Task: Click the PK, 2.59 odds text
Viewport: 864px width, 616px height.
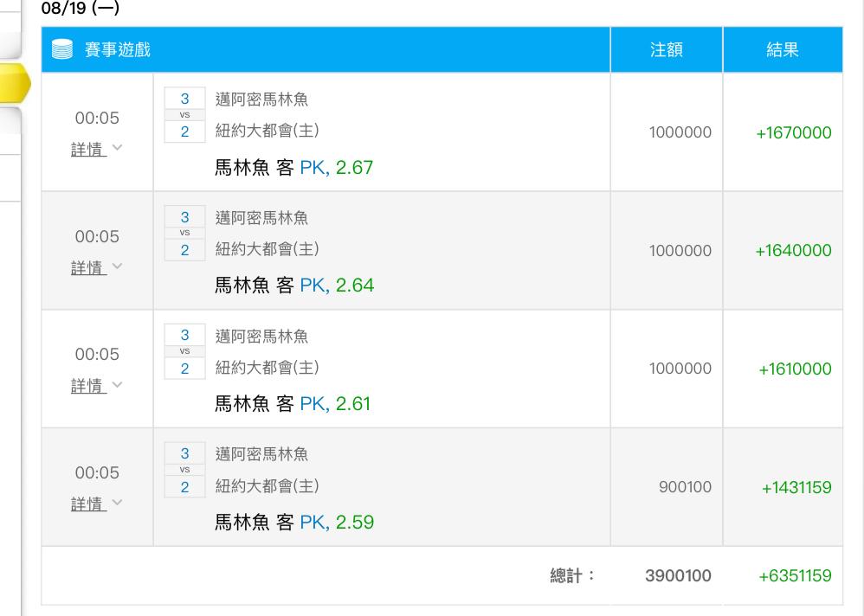Action: (x=337, y=522)
